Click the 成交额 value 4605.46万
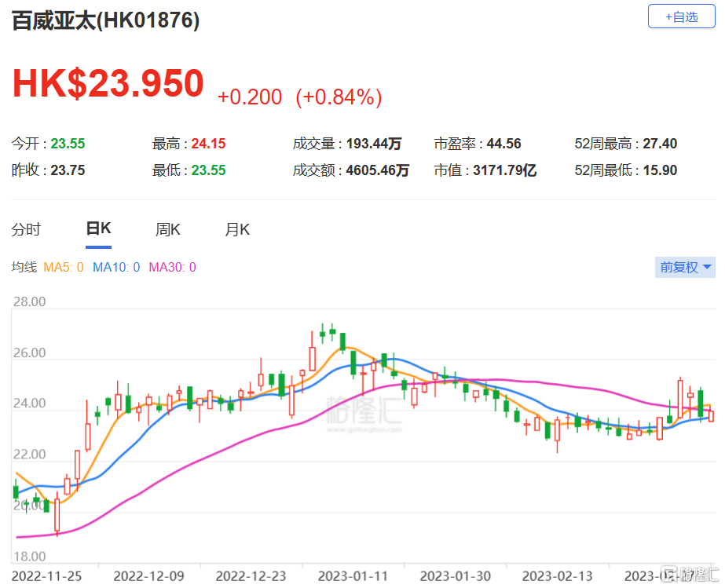The height and width of the screenshot is (588, 725). [x=377, y=170]
